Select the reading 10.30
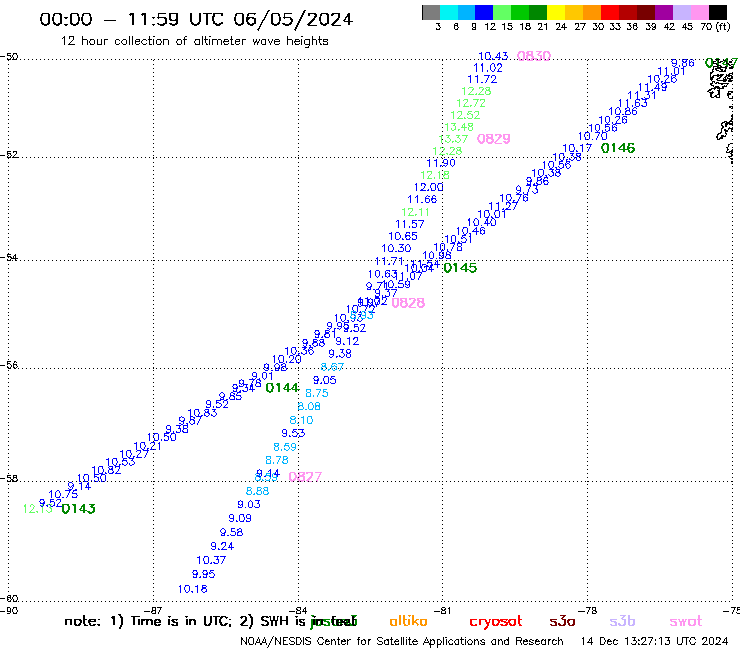Screen dimensions: 740x650 pos(396,249)
